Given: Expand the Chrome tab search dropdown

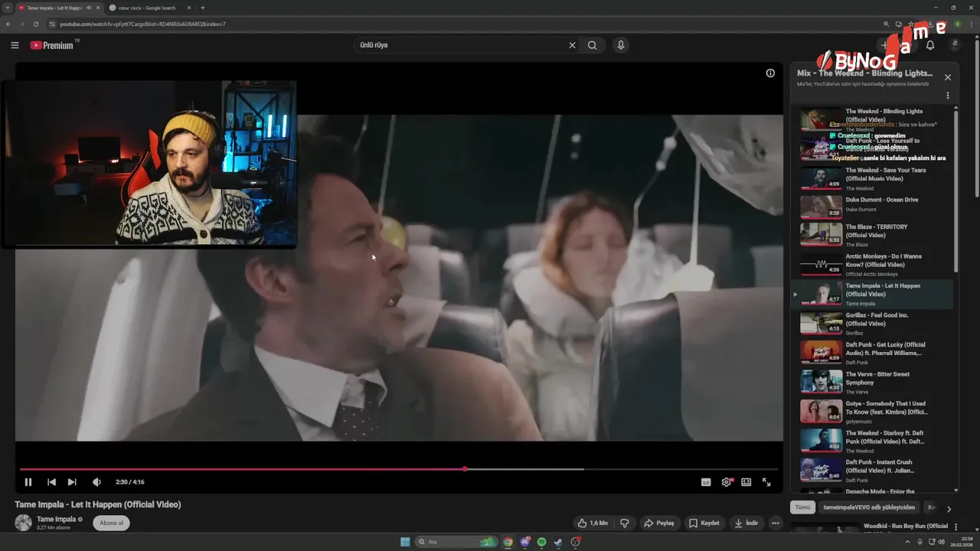Looking at the screenshot, I should point(8,8).
